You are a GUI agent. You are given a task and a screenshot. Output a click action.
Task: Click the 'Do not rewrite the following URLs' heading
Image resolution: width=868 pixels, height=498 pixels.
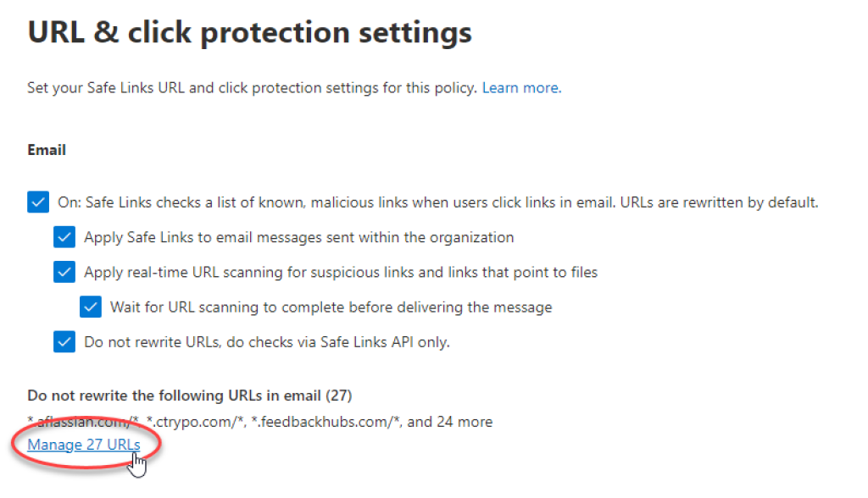point(189,395)
